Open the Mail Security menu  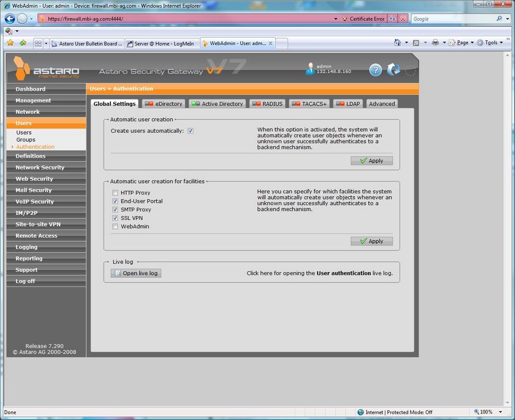[46, 190]
